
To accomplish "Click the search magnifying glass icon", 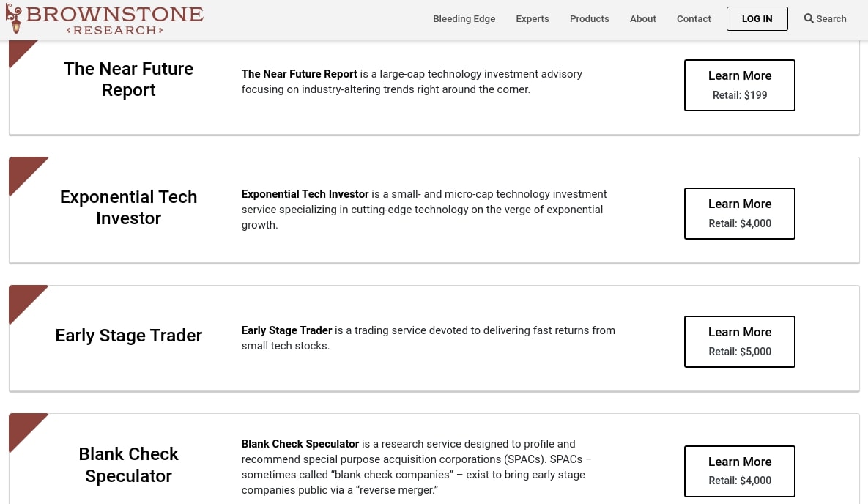I will tap(809, 18).
